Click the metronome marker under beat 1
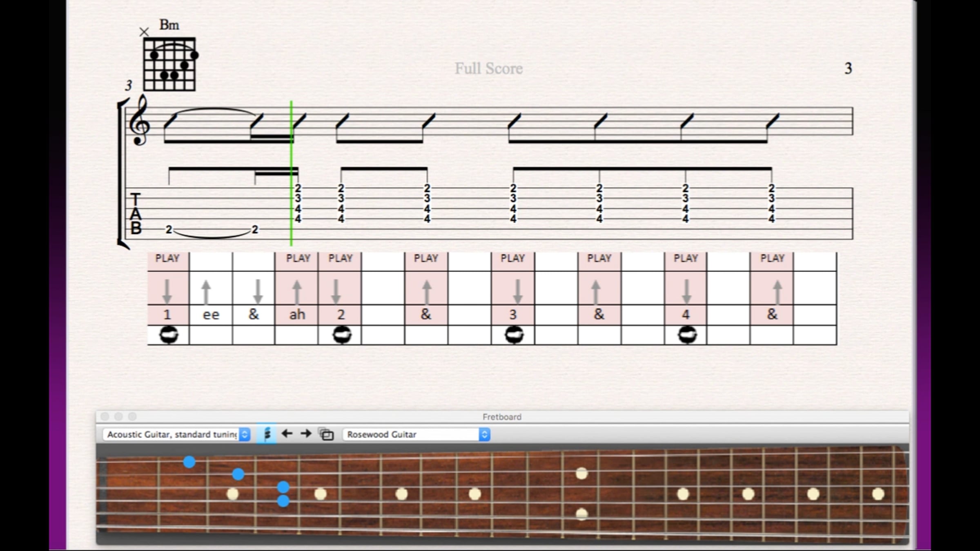980x551 pixels. pos(169,335)
